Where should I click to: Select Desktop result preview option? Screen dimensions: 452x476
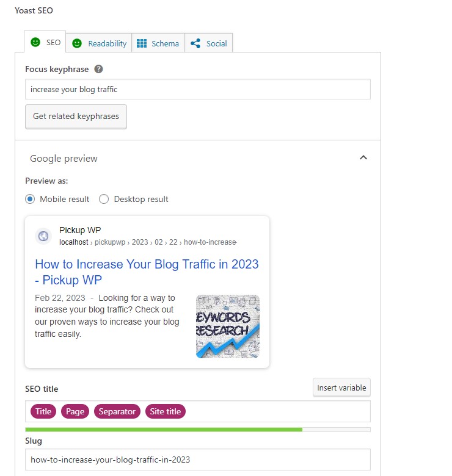click(104, 199)
